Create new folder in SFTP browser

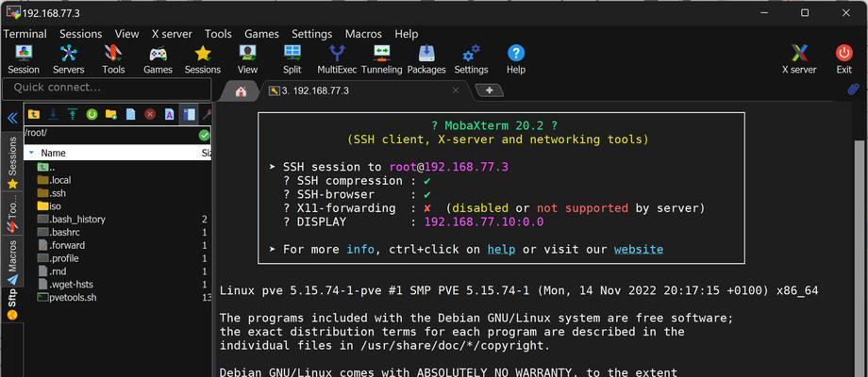click(x=111, y=114)
